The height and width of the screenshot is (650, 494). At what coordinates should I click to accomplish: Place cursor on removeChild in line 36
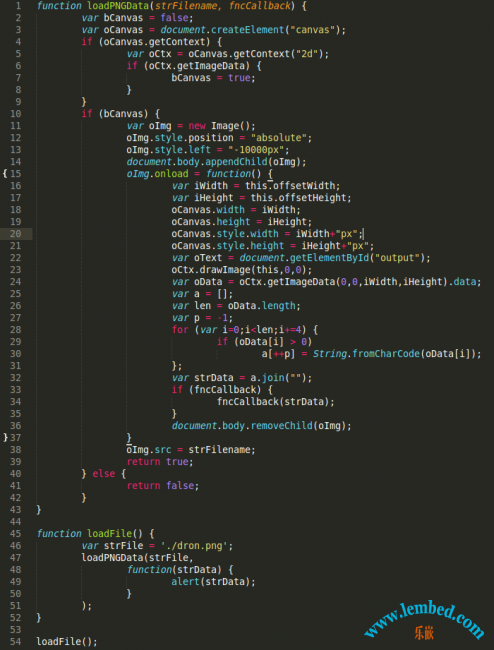point(281,426)
